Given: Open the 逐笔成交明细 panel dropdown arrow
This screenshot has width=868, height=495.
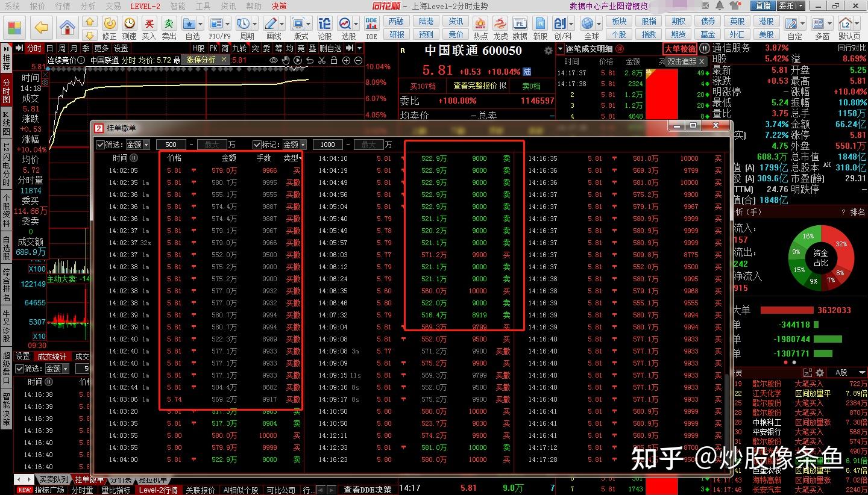Looking at the screenshot, I should click(559, 49).
